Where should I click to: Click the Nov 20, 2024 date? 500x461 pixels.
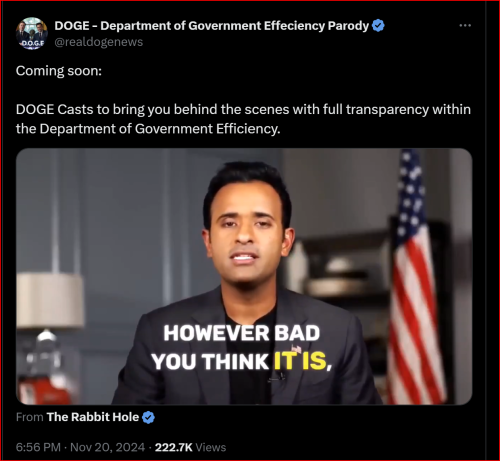(108, 447)
